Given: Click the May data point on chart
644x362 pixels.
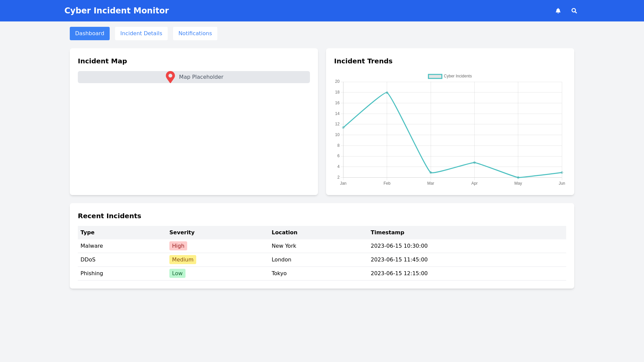Looking at the screenshot, I should [518, 177].
